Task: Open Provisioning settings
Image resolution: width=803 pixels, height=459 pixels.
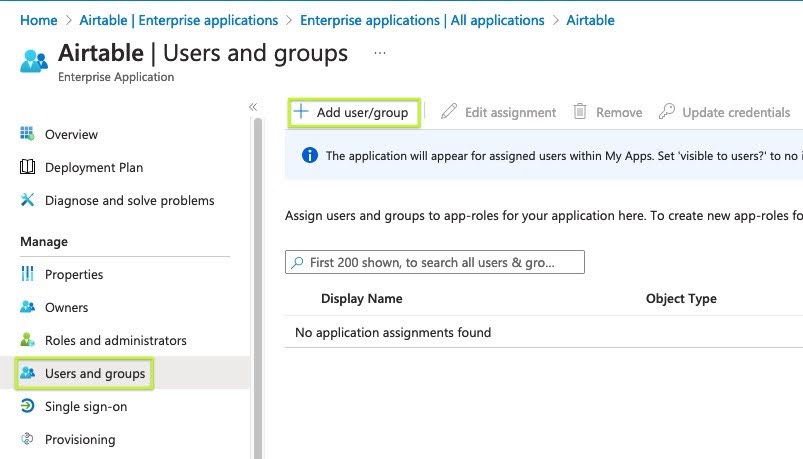Action: (80, 440)
